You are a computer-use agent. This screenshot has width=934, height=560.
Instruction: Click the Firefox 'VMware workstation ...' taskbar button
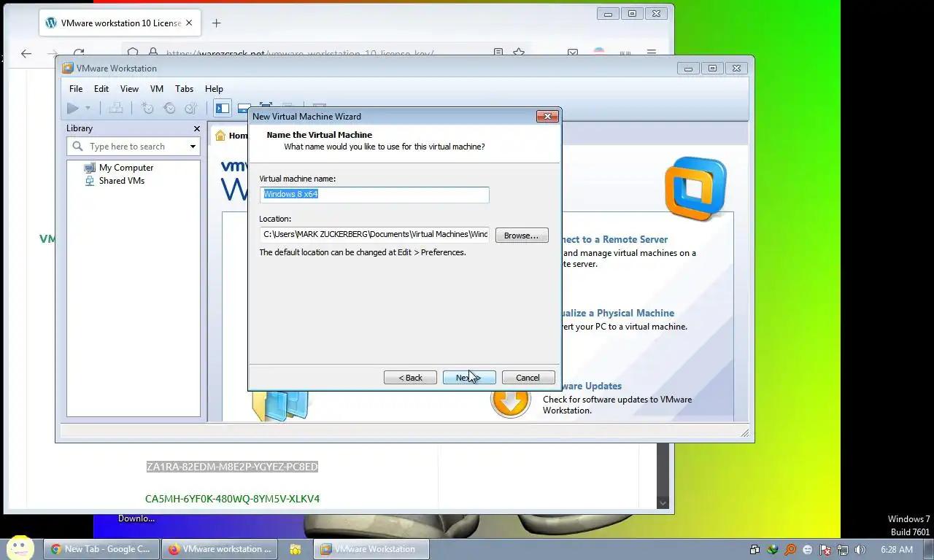point(220,549)
